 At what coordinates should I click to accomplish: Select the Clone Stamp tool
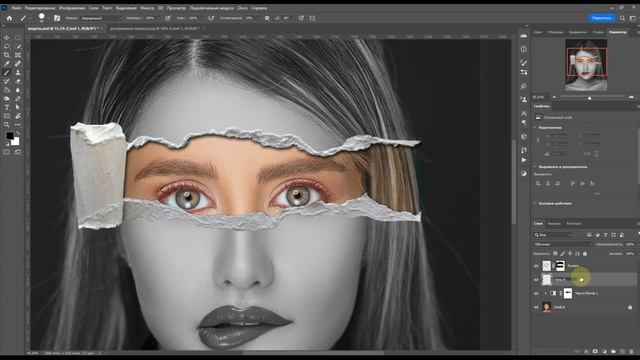18,73
